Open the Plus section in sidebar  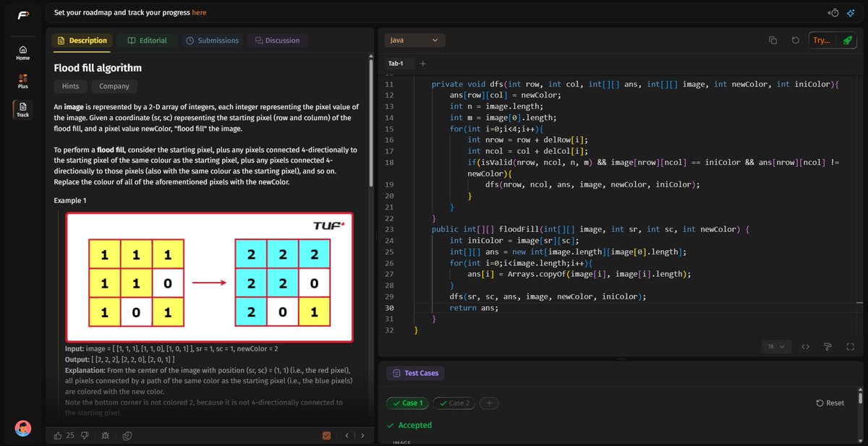tap(23, 81)
